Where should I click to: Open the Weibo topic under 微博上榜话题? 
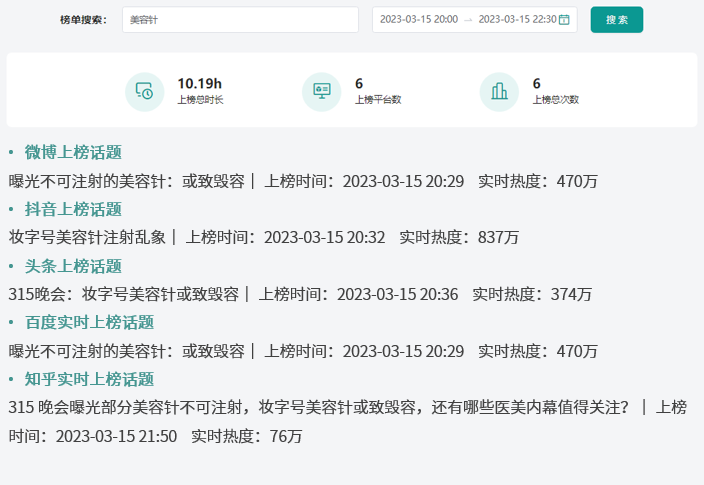[x=127, y=181]
